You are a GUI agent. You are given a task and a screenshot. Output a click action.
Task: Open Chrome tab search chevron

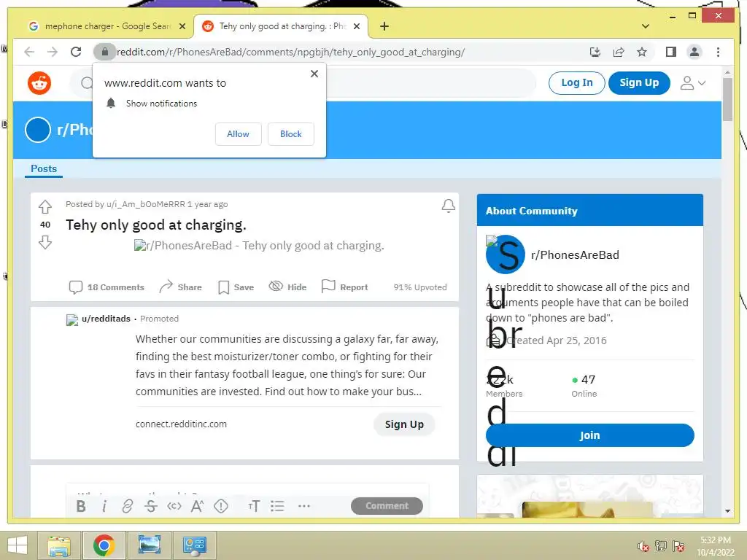pos(646,26)
